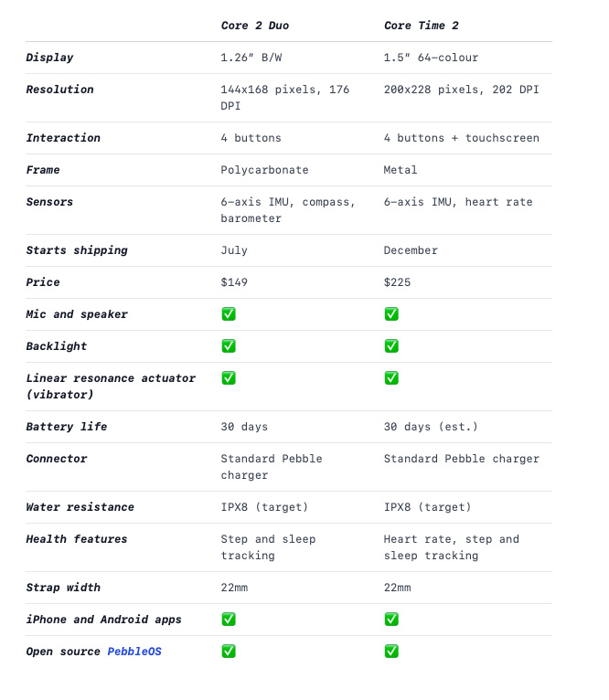Click Core Time 2 backlight checkmark

pyautogui.click(x=391, y=346)
